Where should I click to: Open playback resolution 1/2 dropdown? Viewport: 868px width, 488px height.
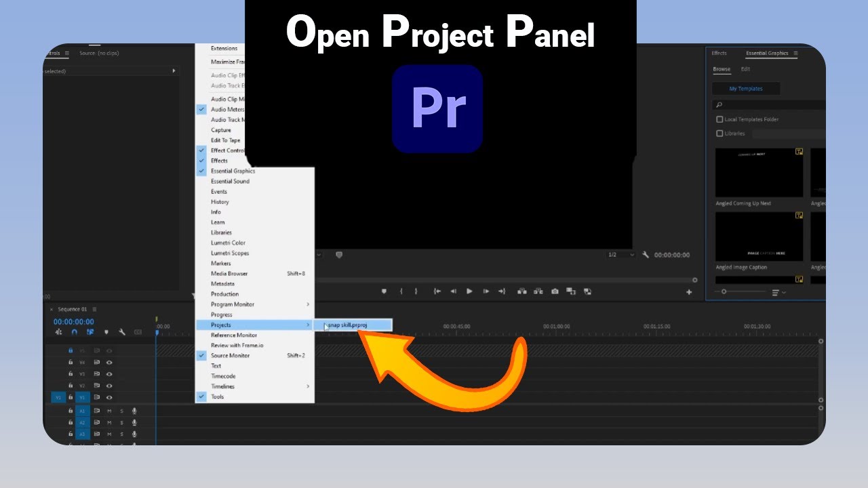621,255
